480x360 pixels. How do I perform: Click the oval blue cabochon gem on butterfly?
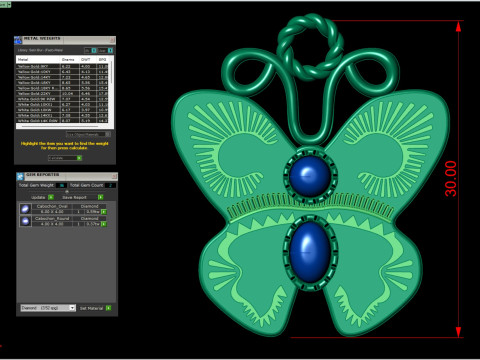click(310, 252)
